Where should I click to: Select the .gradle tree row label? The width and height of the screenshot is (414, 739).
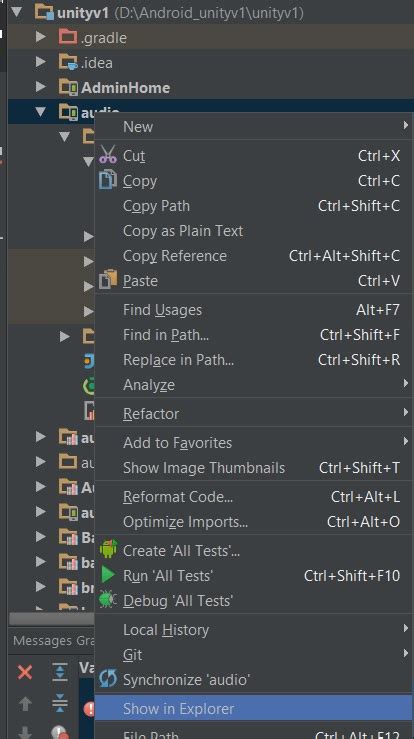point(103,38)
